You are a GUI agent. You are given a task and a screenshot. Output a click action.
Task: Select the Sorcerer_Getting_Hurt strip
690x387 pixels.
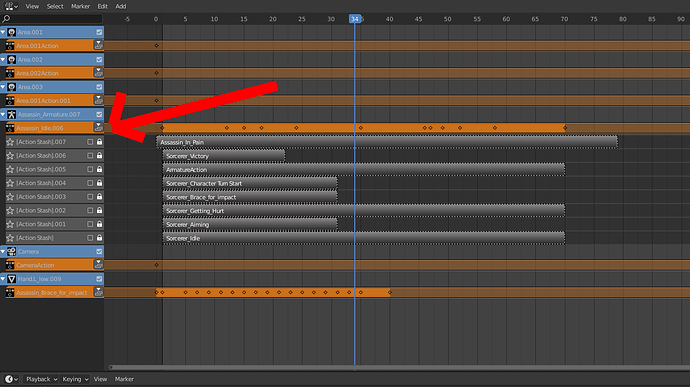(x=363, y=211)
